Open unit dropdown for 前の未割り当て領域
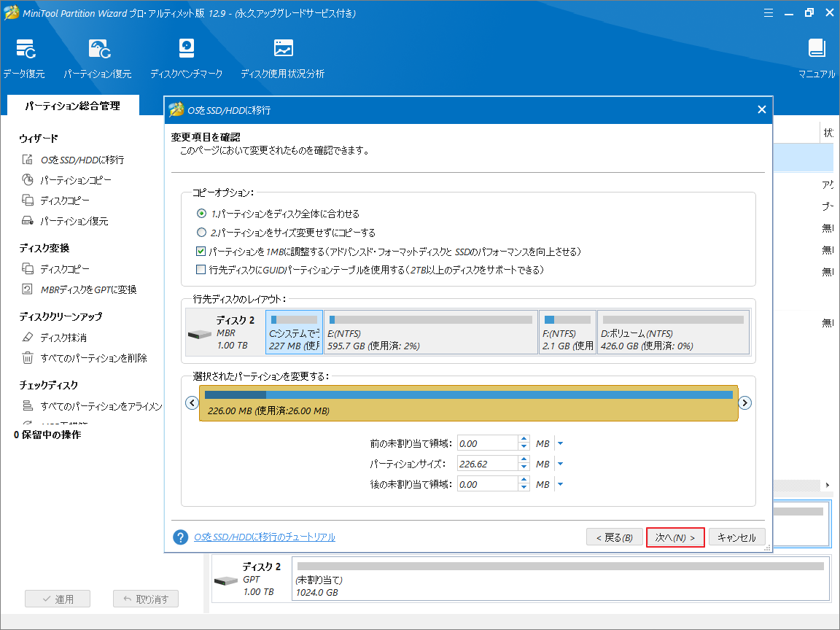The height and width of the screenshot is (630, 840). point(560,443)
